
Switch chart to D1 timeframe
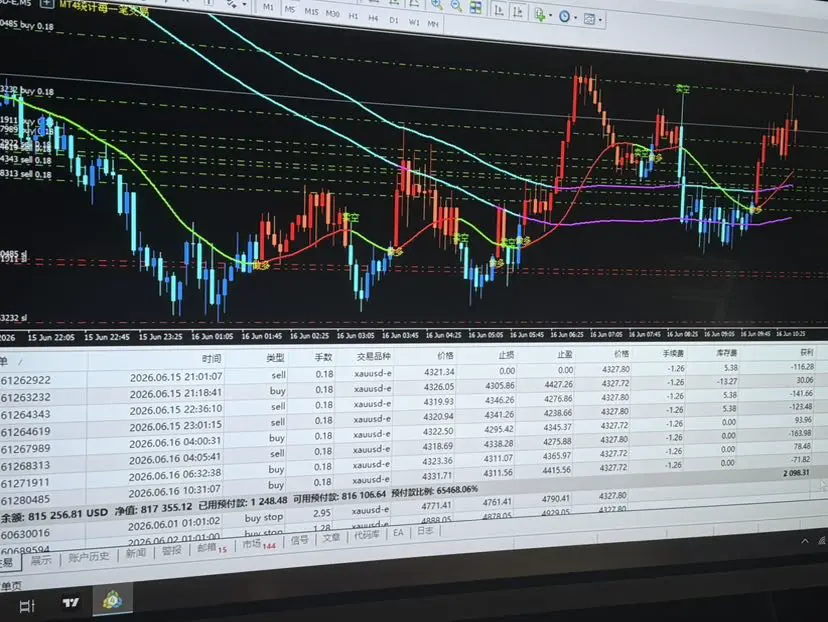(x=394, y=20)
